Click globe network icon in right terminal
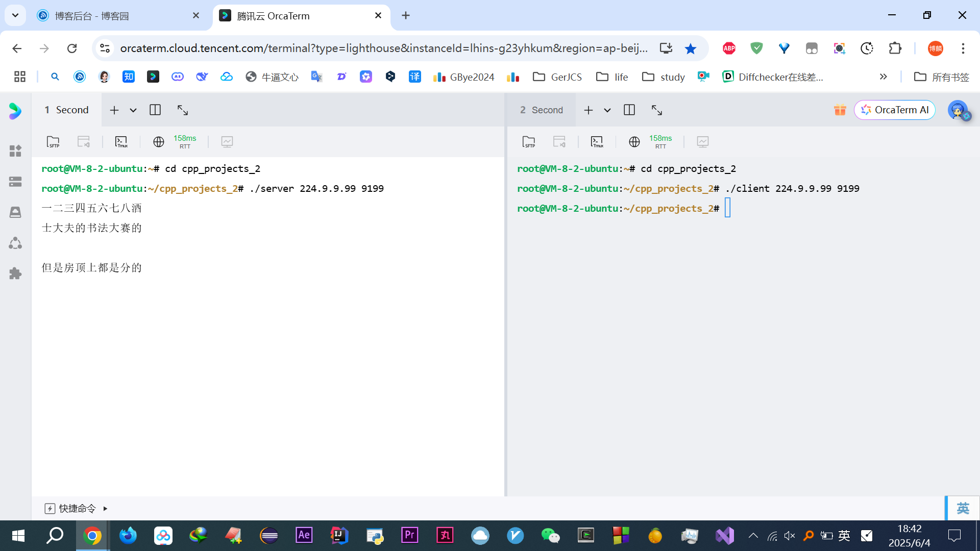The height and width of the screenshot is (551, 980). coord(634,142)
